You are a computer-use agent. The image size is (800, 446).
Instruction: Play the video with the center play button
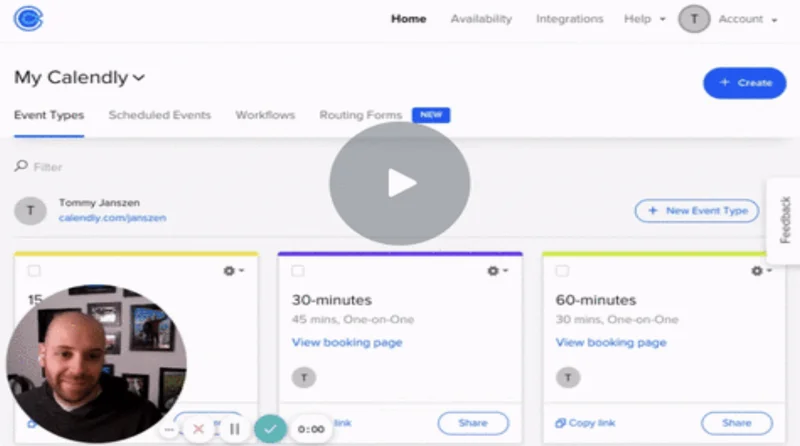pyautogui.click(x=400, y=183)
